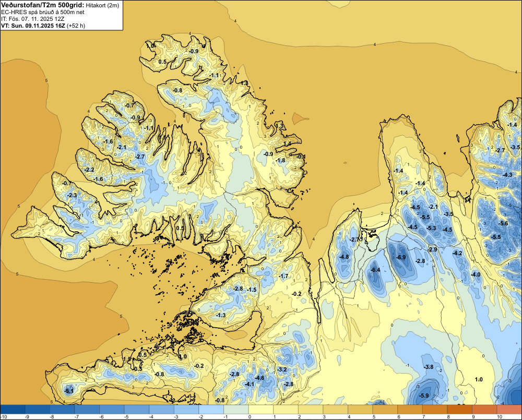Click the -5.6 temperature value on the map
522x420 pixels.
(504, 223)
